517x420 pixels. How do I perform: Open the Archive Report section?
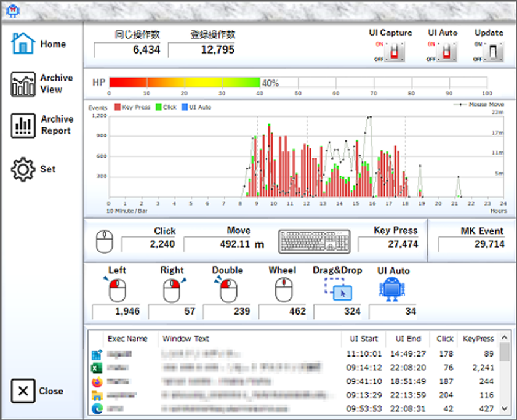click(42, 125)
